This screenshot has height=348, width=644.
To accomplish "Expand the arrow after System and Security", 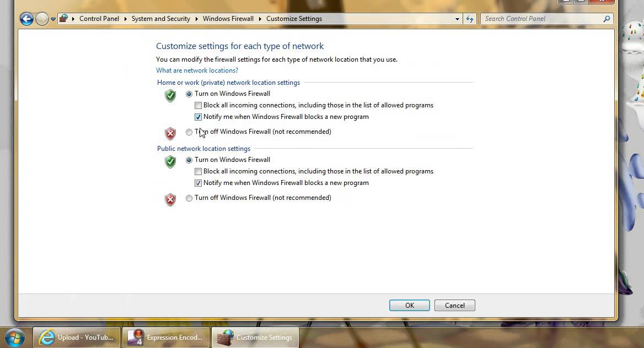I will [196, 19].
